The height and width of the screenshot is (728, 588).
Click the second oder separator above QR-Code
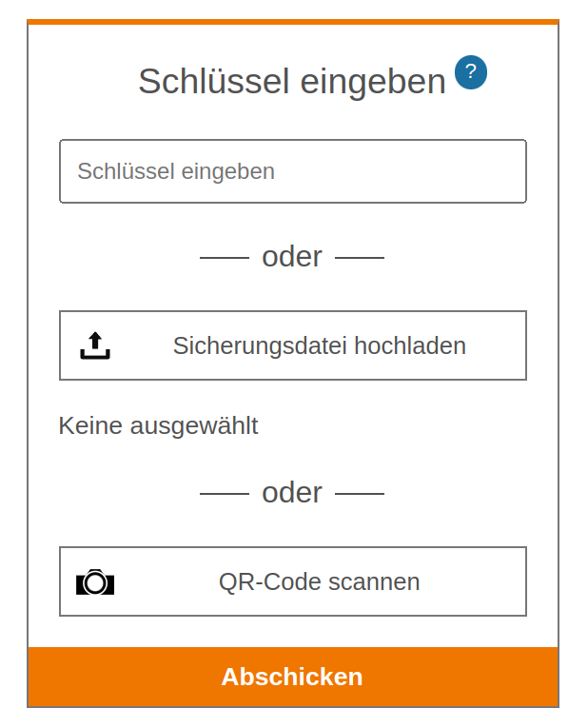[x=292, y=493]
